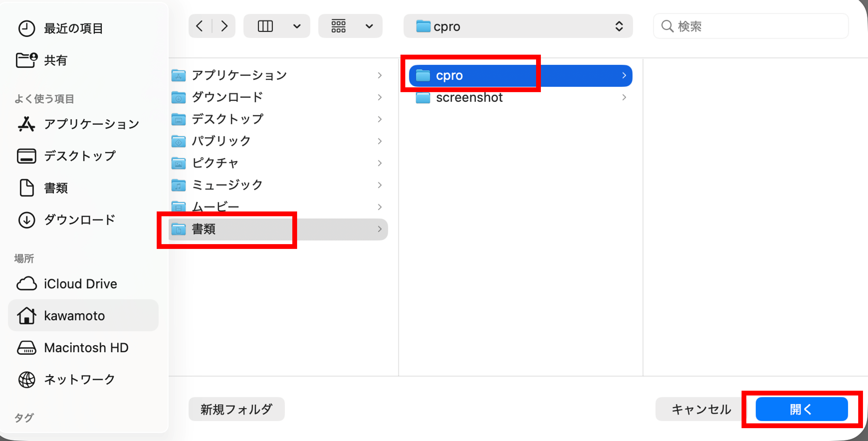The height and width of the screenshot is (441, 868).
Task: Click the 新規フォルダ (New Folder) button
Action: [x=237, y=409]
